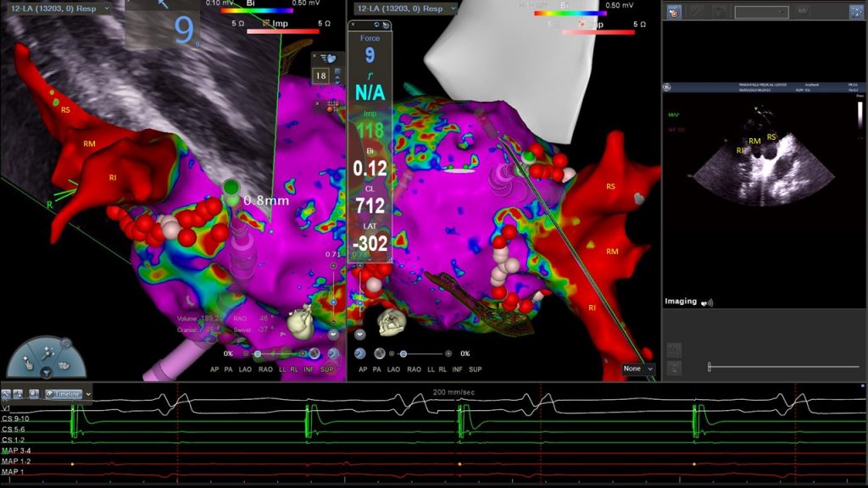Click the heart visibility icon near the fill threshold
The height and width of the screenshot is (488, 868).
(331, 58)
